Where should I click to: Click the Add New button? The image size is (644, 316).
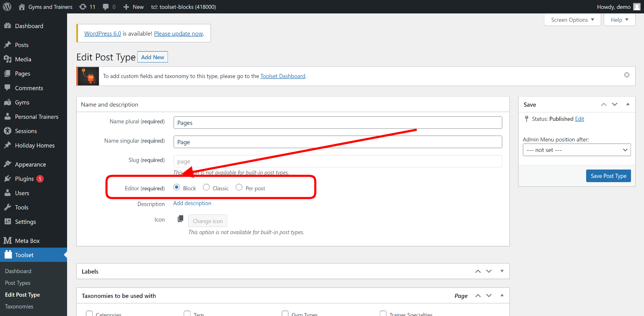point(153,57)
